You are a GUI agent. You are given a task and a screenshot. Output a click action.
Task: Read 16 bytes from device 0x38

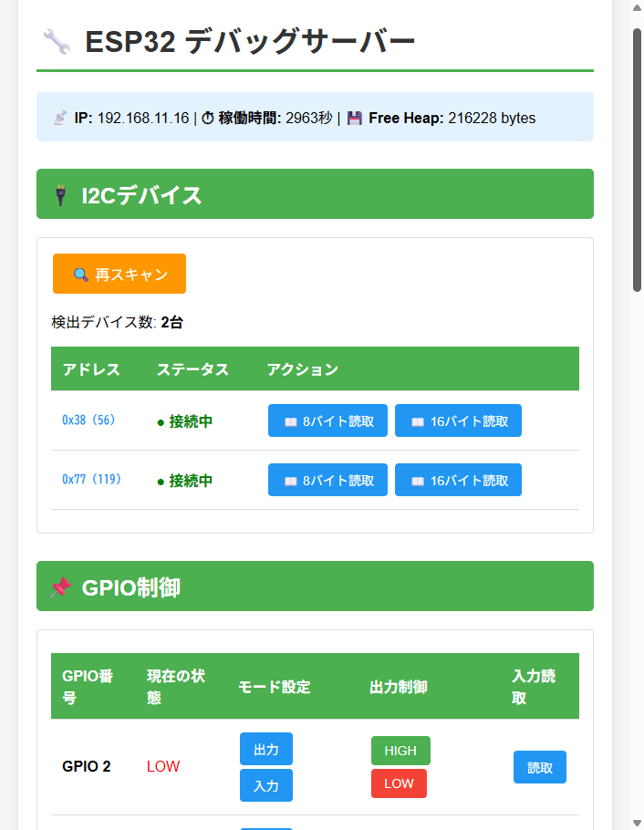pos(458,420)
